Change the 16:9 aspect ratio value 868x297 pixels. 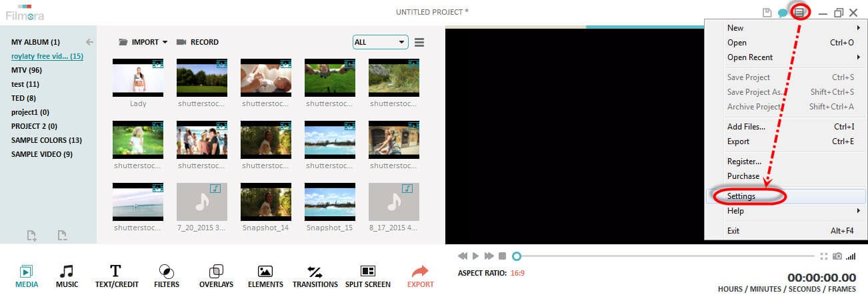[x=517, y=274]
